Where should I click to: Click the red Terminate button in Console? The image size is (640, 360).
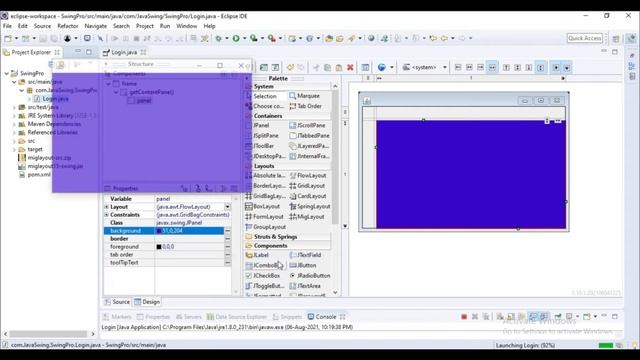tap(464, 317)
